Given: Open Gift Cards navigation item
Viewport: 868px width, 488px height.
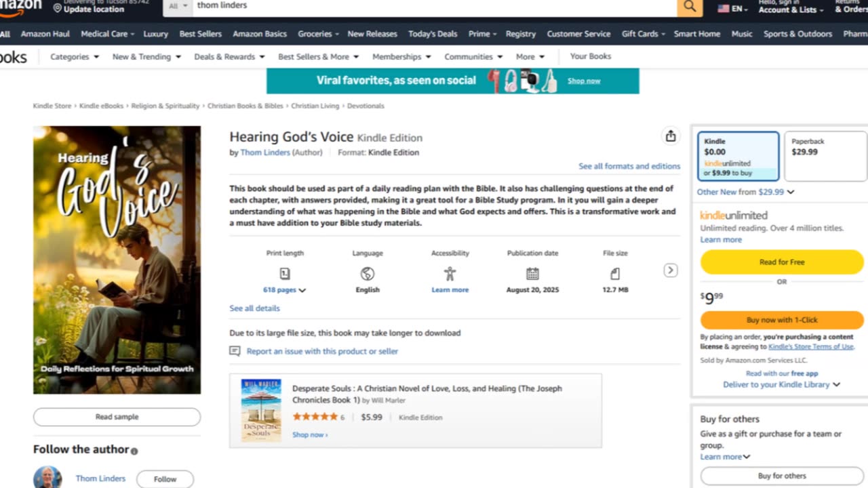Looking at the screenshot, I should 643,34.
